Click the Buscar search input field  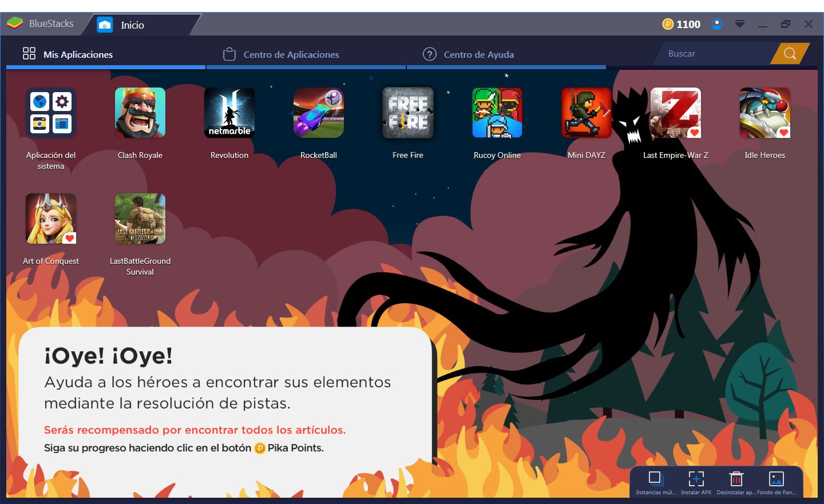715,54
